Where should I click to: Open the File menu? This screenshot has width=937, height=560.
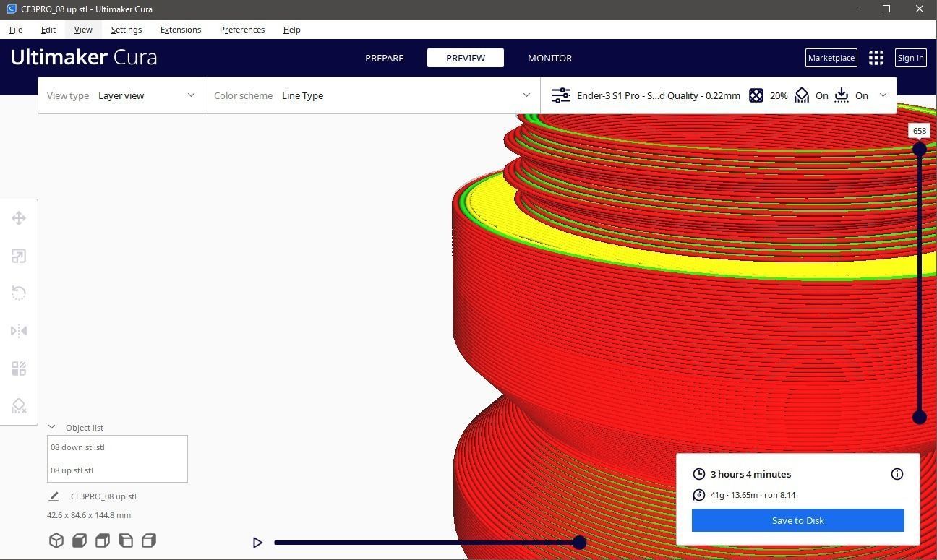pyautogui.click(x=16, y=30)
